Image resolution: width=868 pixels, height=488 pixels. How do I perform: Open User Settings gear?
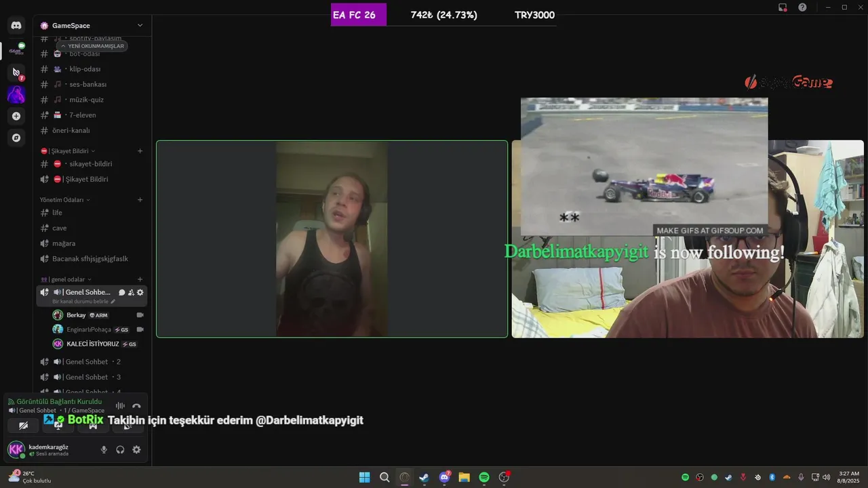pyautogui.click(x=136, y=449)
